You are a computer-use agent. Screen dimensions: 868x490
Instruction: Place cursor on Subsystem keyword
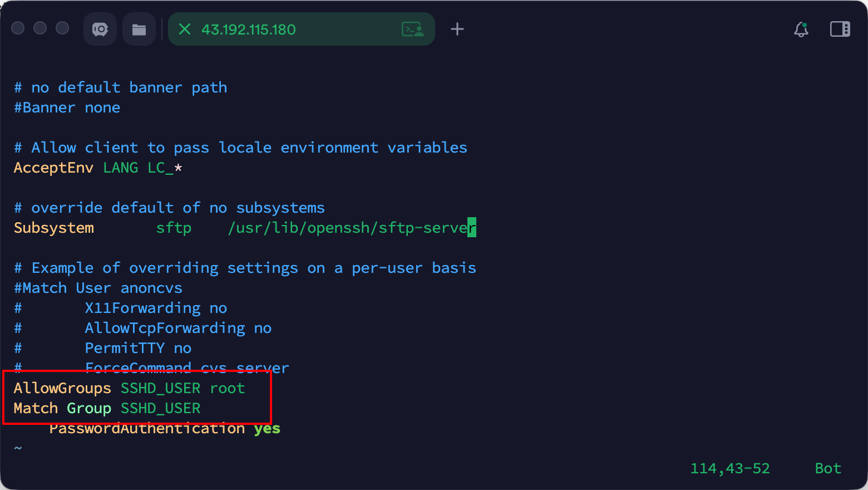tap(53, 228)
